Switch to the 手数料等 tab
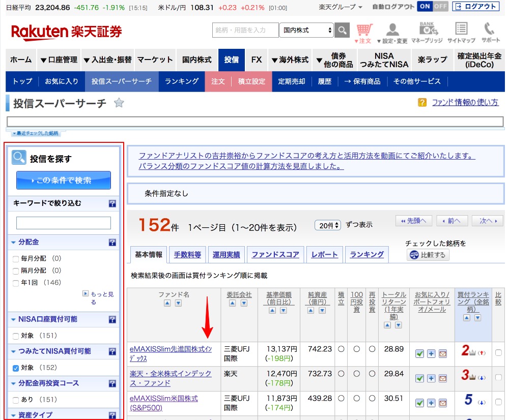The height and width of the screenshot is (420, 509). tap(188, 255)
